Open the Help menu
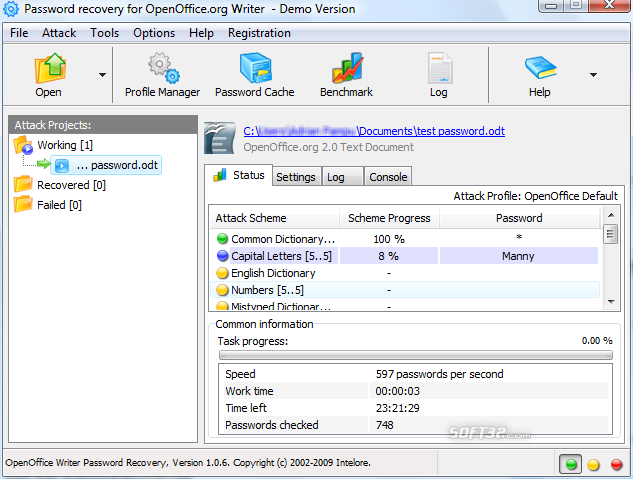Screen dimensions: 633x479 (x=201, y=33)
